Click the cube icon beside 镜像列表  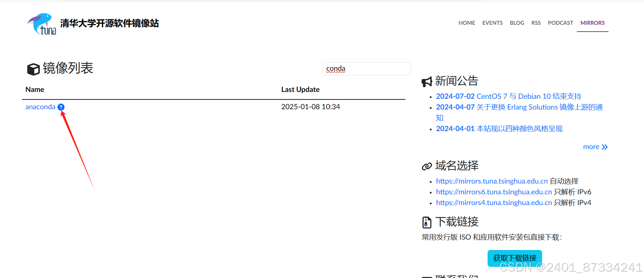33,69
